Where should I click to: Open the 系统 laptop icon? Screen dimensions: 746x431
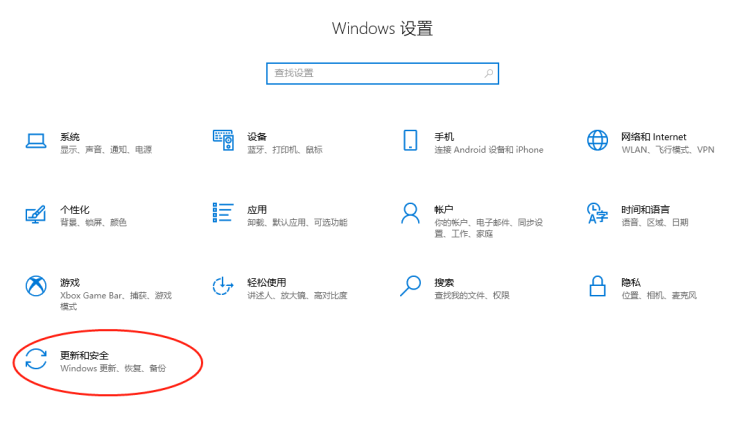click(x=36, y=141)
